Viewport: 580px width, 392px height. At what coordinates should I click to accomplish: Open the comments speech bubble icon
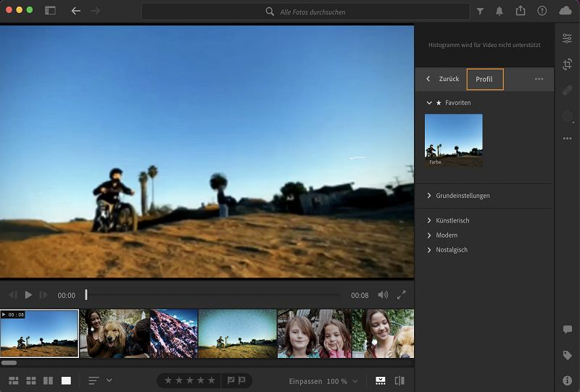[x=567, y=329]
